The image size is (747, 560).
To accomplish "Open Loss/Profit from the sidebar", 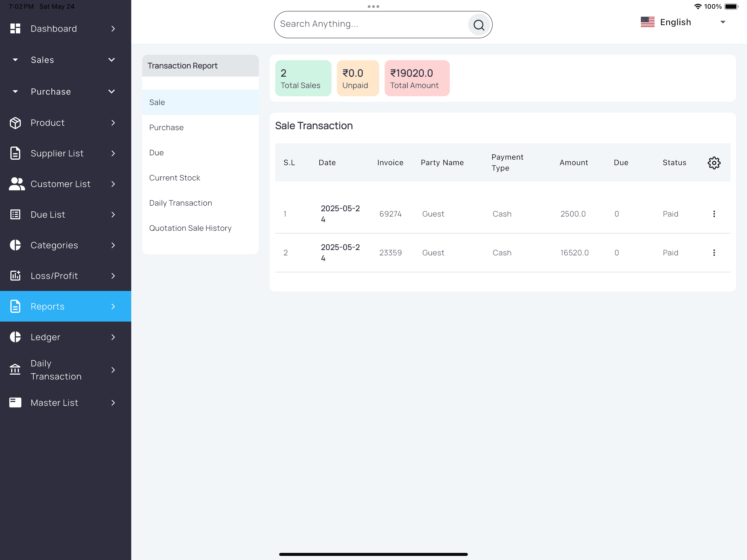I will (66, 276).
